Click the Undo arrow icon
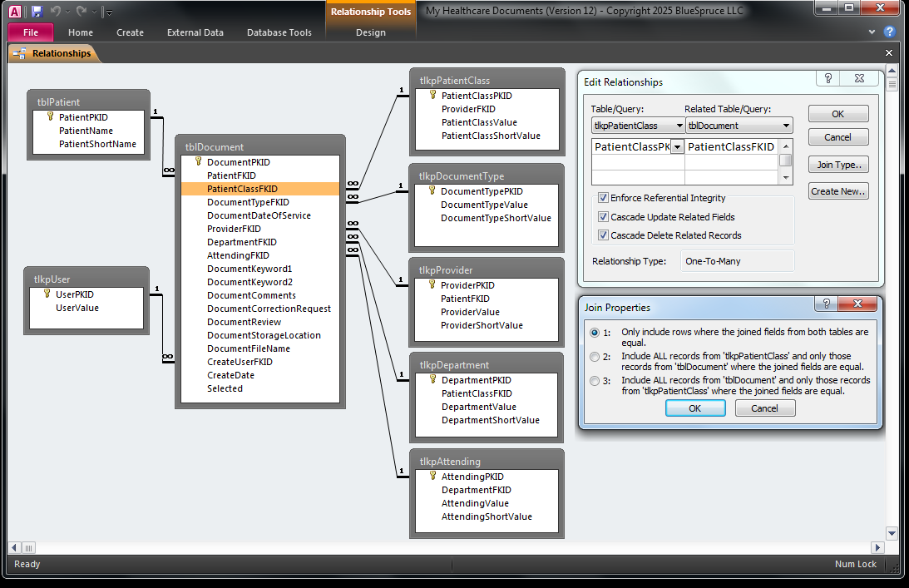909x588 pixels. point(56,12)
